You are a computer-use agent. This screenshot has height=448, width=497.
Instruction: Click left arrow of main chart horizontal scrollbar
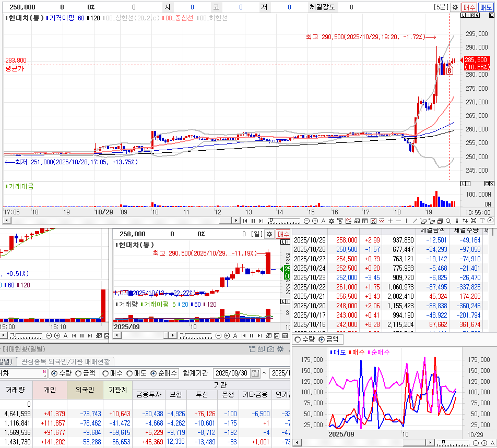pos(7,221)
